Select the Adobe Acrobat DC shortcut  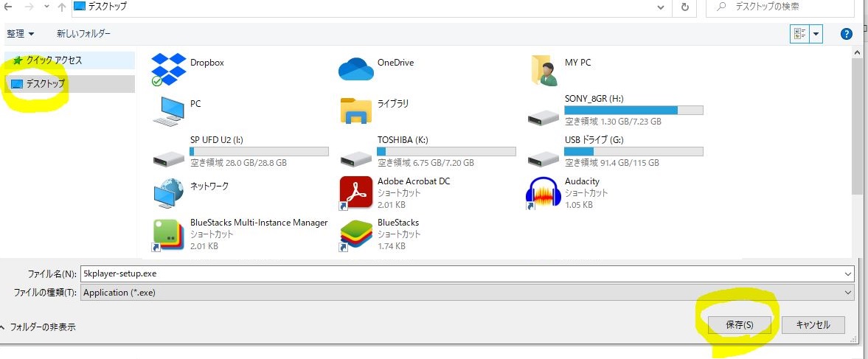click(x=355, y=192)
